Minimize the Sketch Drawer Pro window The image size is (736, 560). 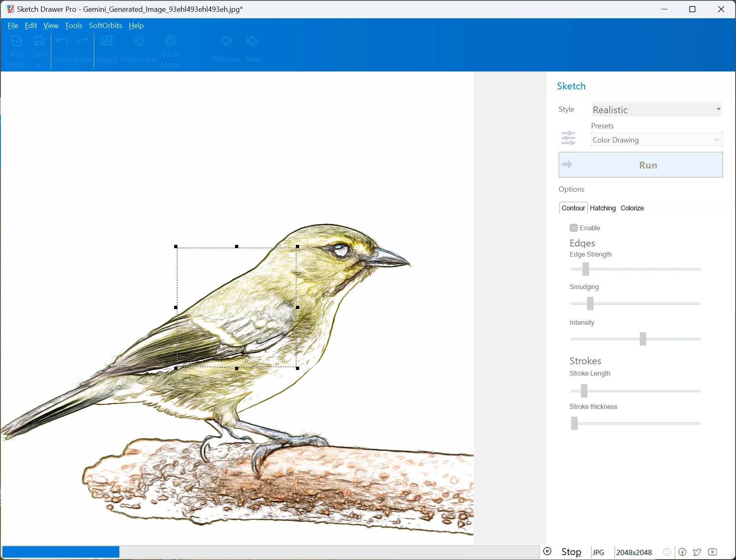click(665, 9)
